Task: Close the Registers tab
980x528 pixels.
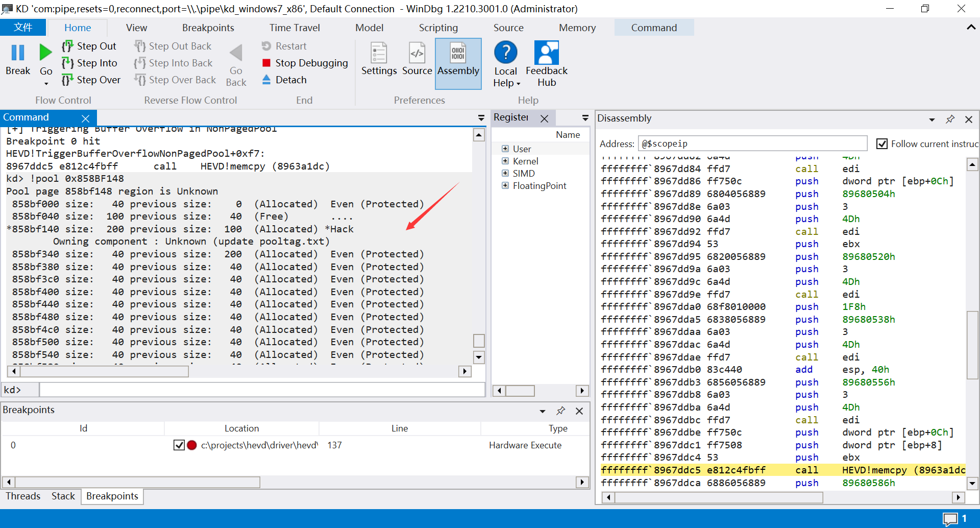Action: point(545,118)
